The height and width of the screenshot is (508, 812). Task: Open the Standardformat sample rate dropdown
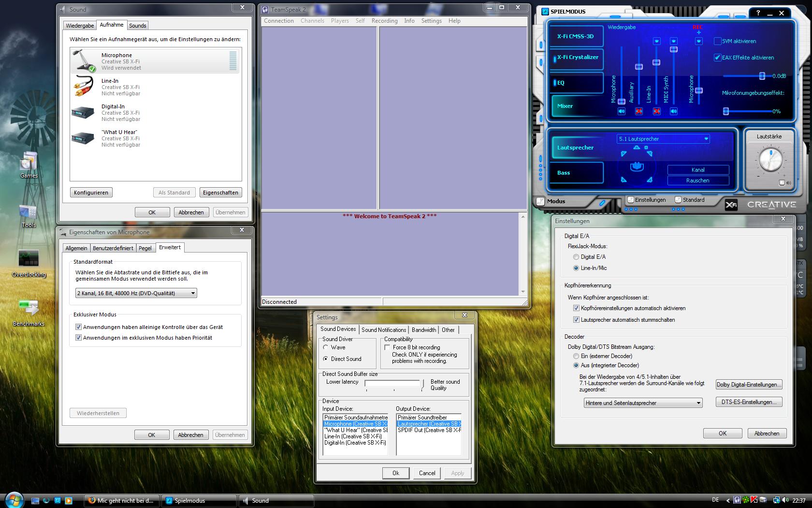click(x=136, y=293)
